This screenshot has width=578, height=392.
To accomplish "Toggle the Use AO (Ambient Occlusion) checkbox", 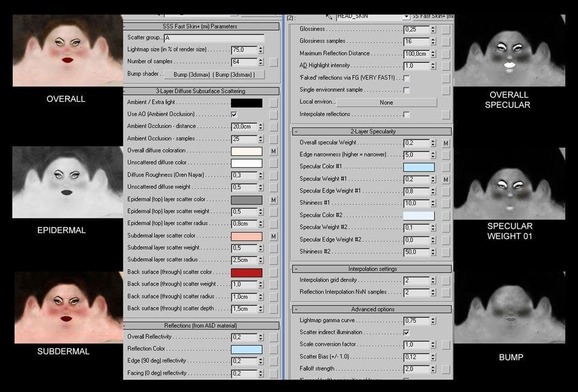I will tap(234, 114).
